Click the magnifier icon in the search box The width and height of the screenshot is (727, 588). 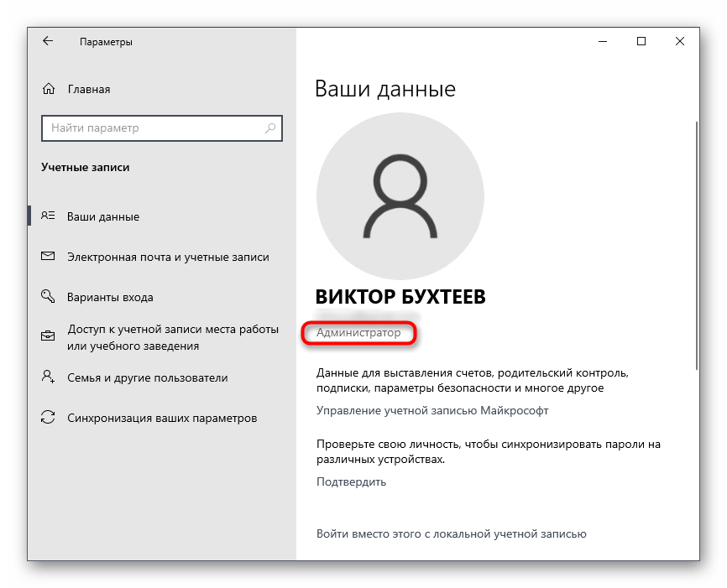point(270,128)
